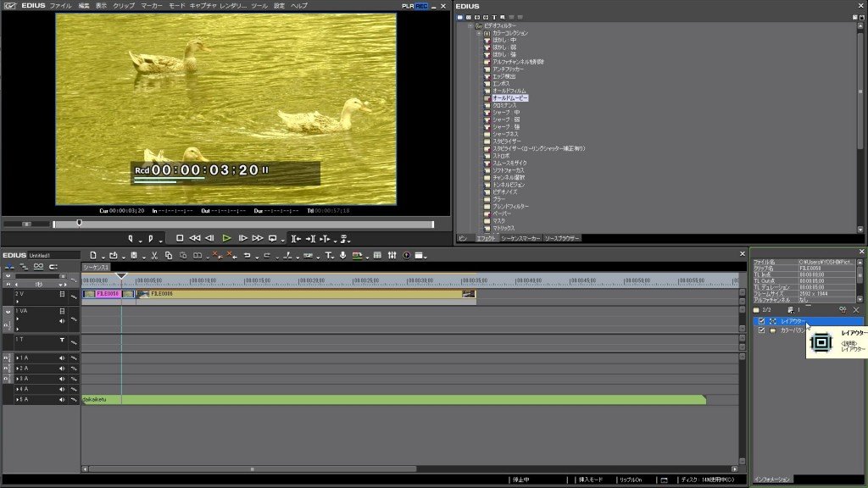868x488 pixels.
Task: Step to next frame in player
Action: [x=242, y=238]
